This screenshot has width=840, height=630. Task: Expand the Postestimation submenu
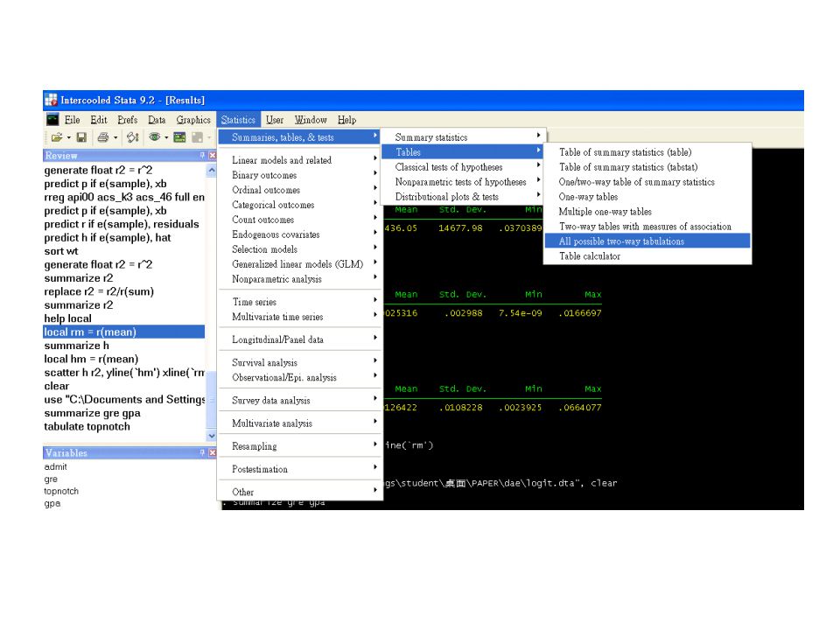click(x=299, y=469)
